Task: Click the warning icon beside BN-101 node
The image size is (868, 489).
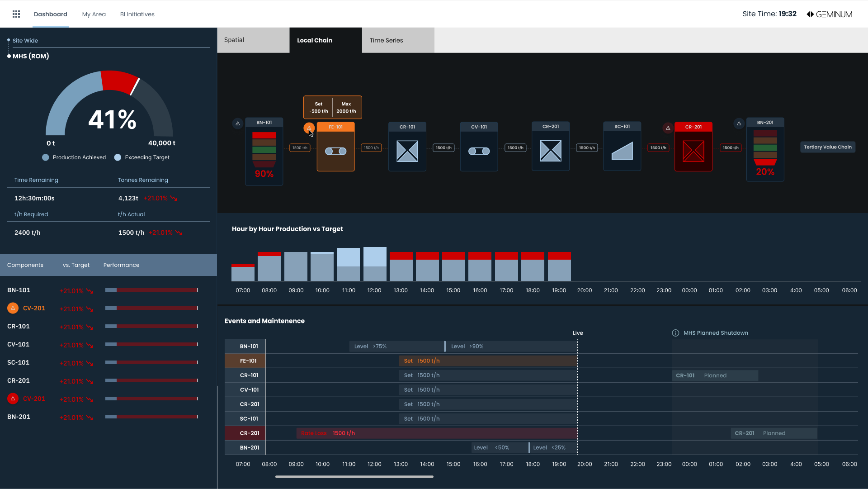Action: coord(238,123)
